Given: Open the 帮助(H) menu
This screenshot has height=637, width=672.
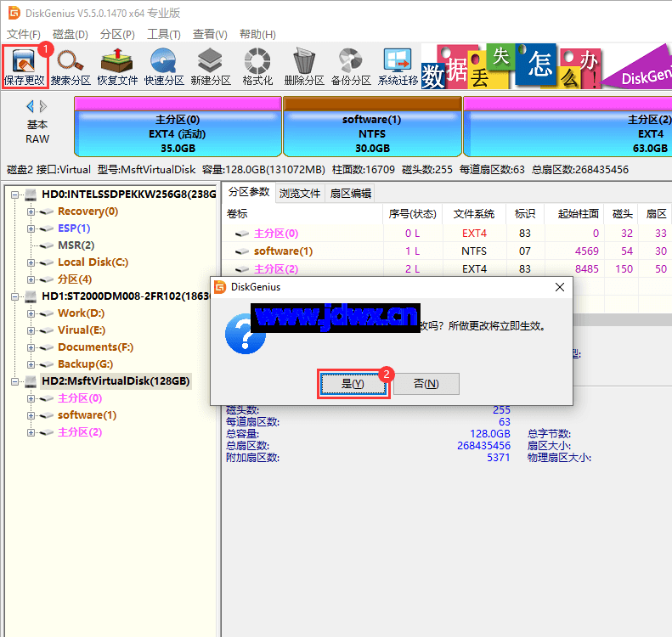Looking at the screenshot, I should click(257, 34).
